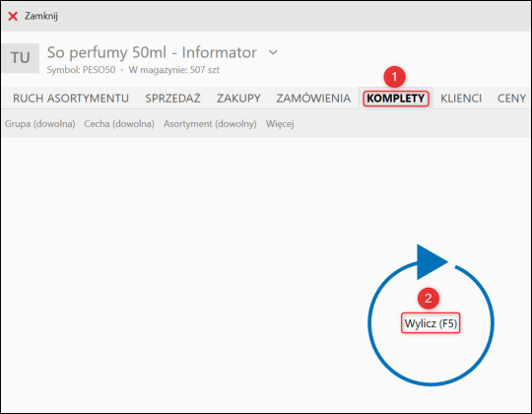The width and height of the screenshot is (532, 414).
Task: Go to the ZAMÓWIENIA tab
Action: pos(313,99)
